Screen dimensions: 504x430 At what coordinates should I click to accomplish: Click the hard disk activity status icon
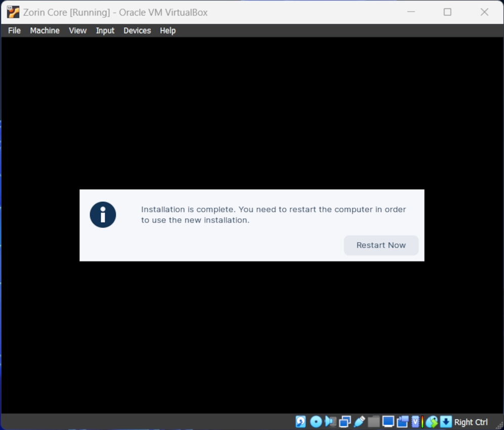pos(301,421)
